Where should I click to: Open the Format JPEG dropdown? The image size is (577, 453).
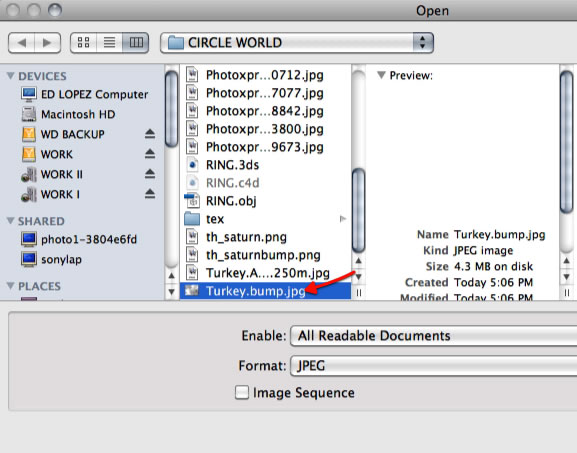(x=433, y=366)
